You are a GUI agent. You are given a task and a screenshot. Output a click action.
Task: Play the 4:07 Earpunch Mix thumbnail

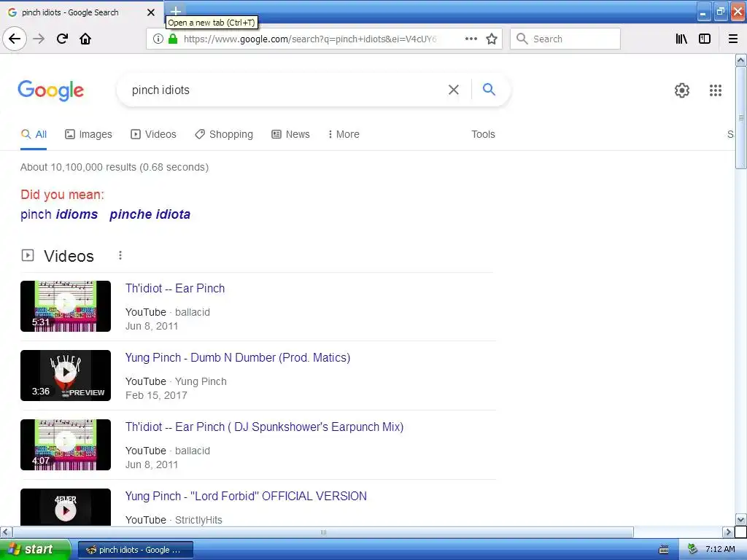[66, 445]
